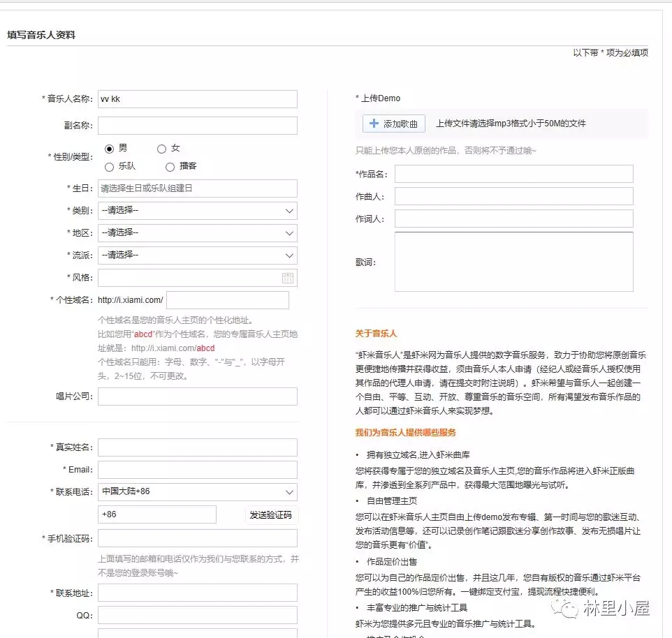Click into the 副名称 input field
This screenshot has width=672, height=638.
pos(198,126)
